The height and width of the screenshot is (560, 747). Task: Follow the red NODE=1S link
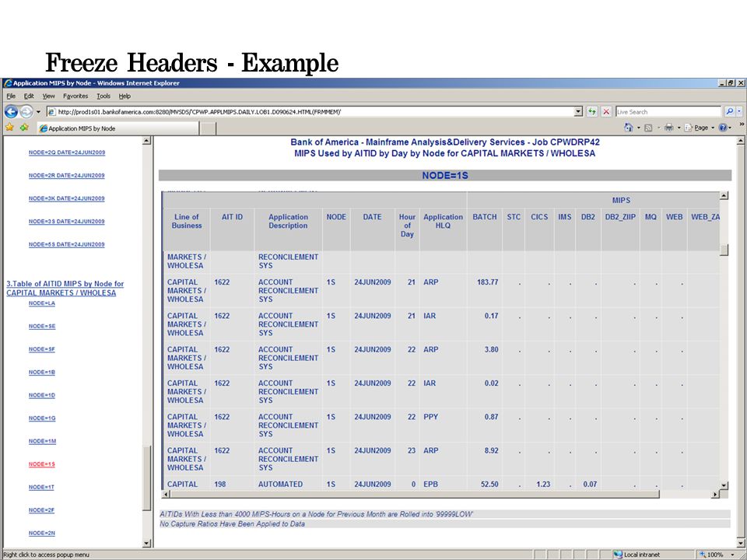42,464
